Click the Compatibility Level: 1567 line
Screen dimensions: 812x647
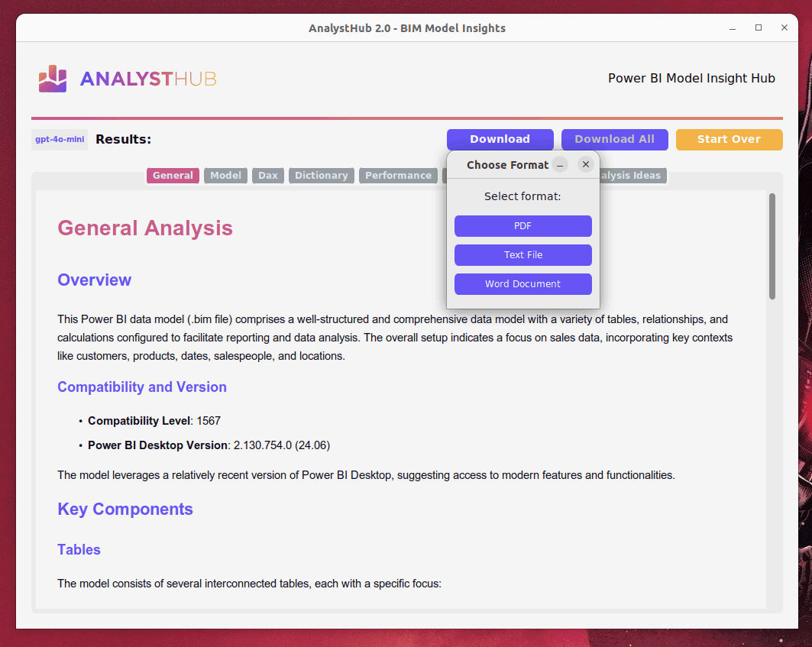pos(154,421)
